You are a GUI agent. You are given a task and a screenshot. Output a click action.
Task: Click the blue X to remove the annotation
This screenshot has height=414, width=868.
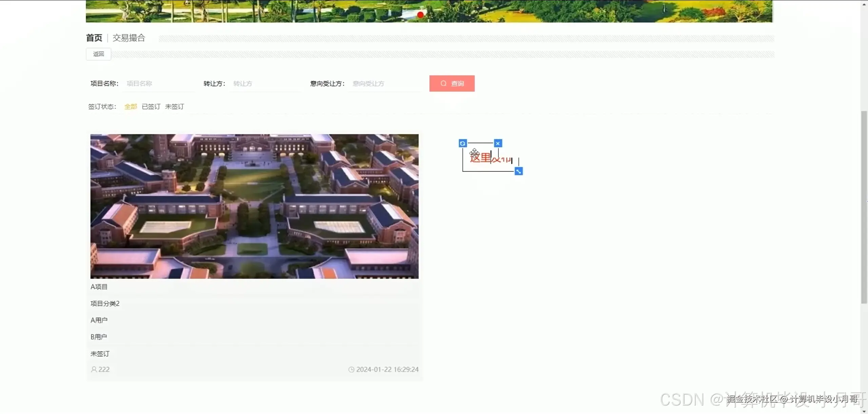[497, 143]
